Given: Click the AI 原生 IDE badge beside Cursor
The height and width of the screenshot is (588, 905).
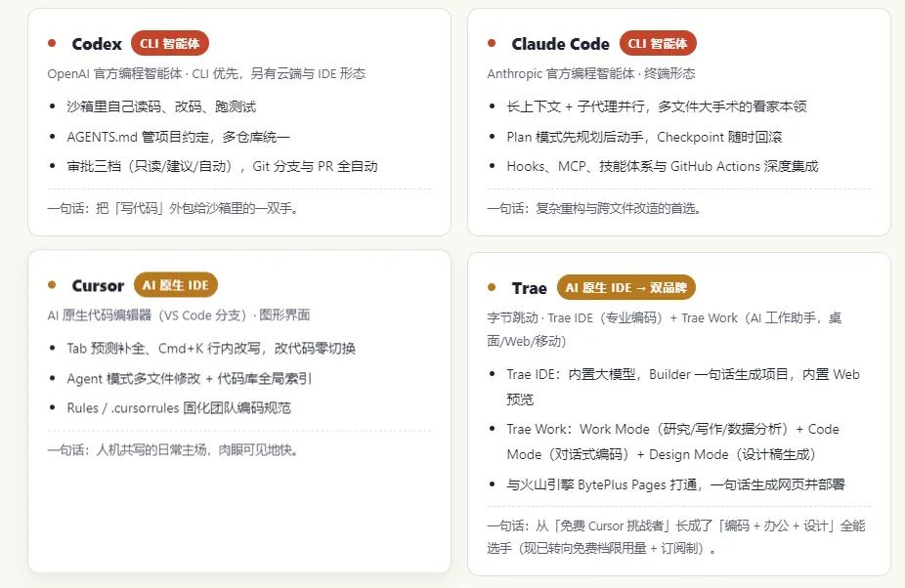Looking at the screenshot, I should 176,285.
